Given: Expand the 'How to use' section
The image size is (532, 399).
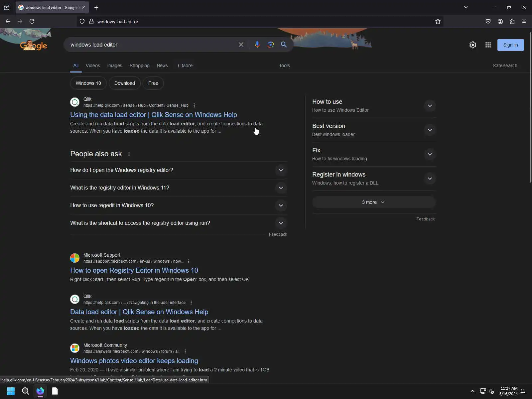Looking at the screenshot, I should pyautogui.click(x=374, y=106).
